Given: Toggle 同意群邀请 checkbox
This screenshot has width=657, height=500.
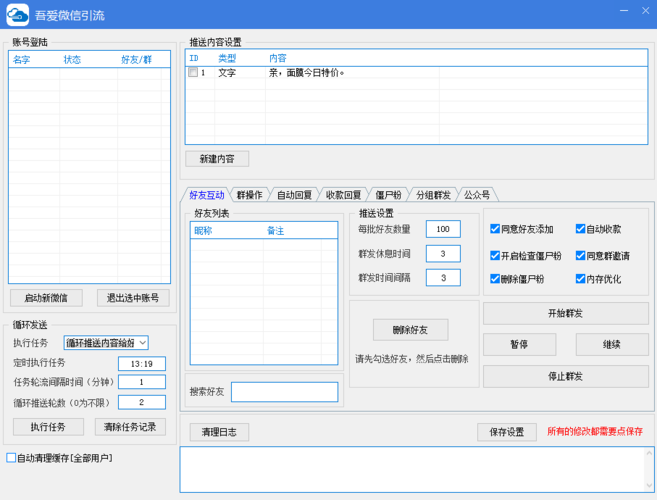Looking at the screenshot, I should [x=580, y=256].
